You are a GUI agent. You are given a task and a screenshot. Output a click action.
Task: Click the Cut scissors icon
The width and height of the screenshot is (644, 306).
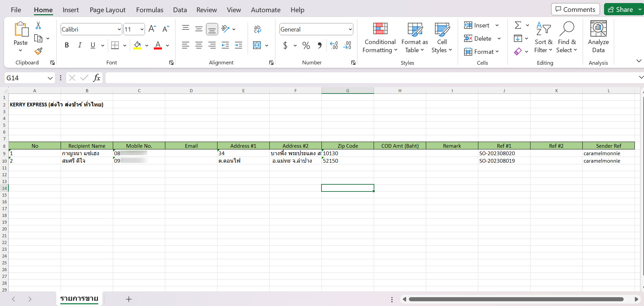click(x=38, y=25)
